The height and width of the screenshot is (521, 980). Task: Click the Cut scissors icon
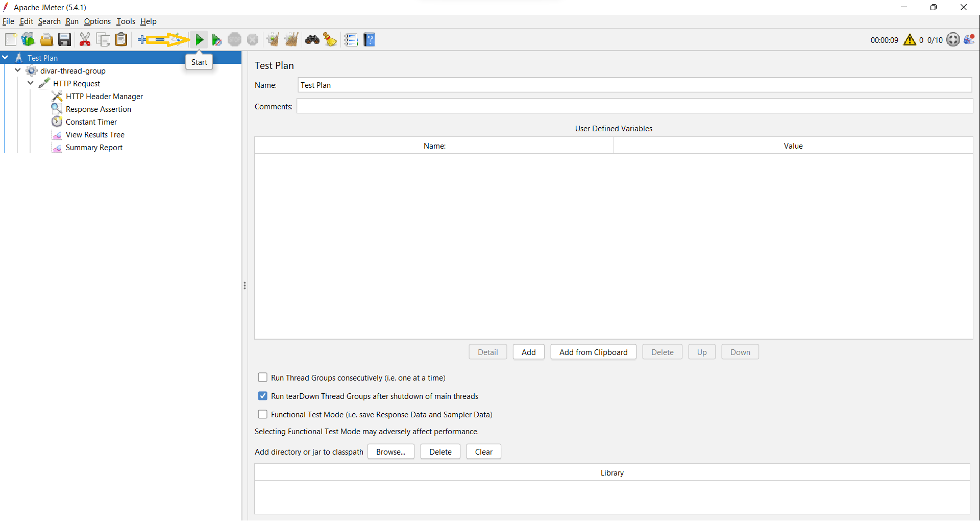click(85, 40)
